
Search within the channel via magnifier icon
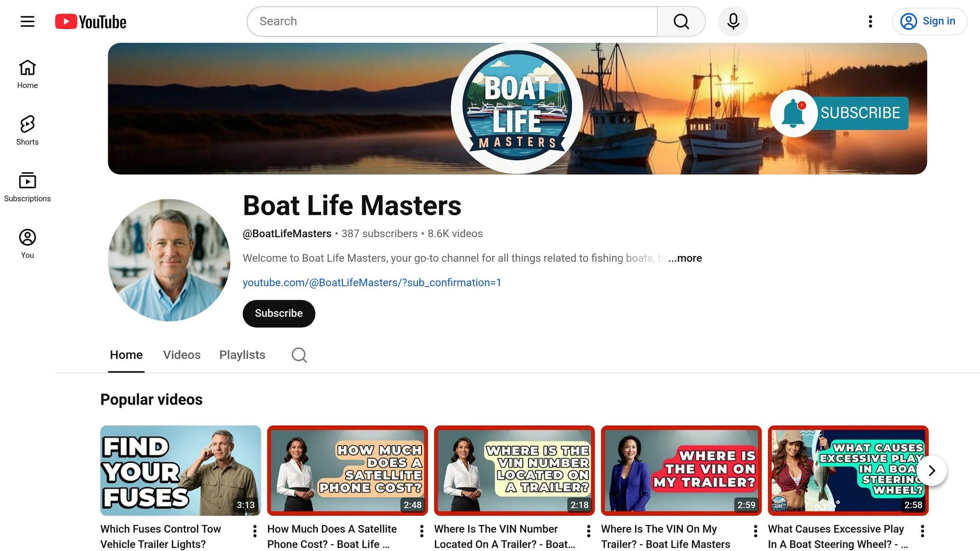click(299, 355)
